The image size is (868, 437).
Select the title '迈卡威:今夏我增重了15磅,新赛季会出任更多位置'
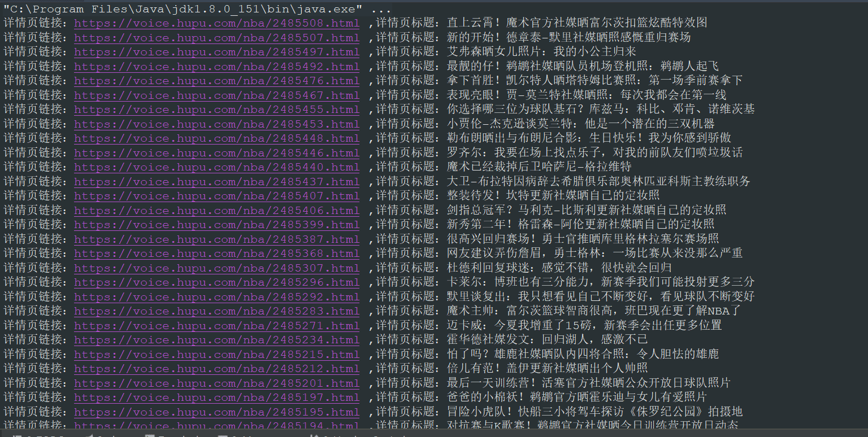pyautogui.click(x=584, y=326)
